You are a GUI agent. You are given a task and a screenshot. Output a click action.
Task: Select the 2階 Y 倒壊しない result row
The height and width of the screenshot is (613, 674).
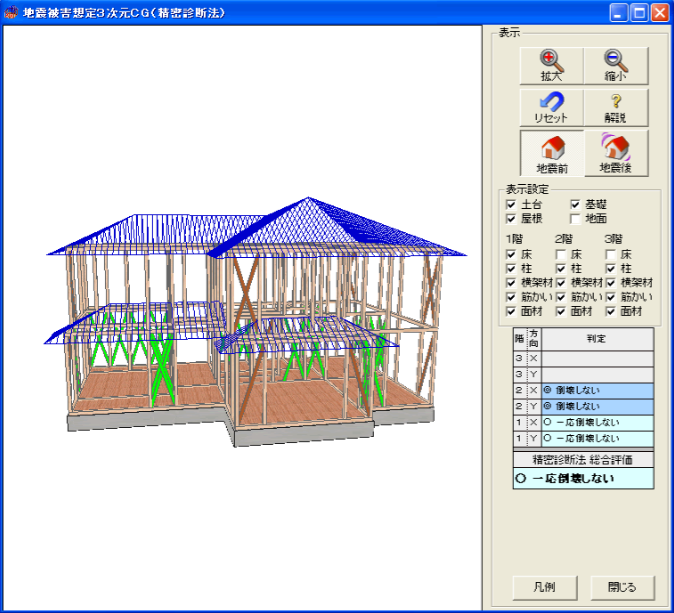point(583,406)
